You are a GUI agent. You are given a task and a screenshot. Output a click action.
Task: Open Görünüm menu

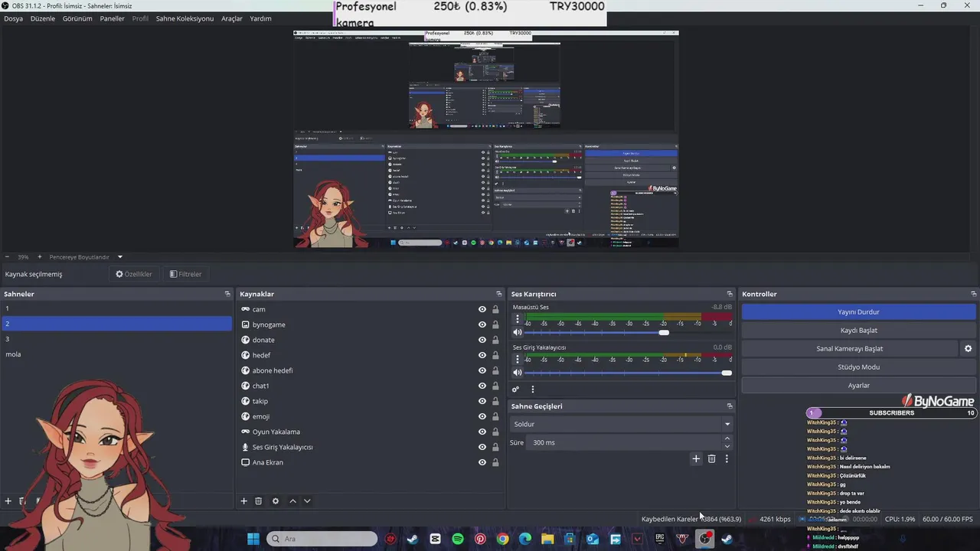77,18
